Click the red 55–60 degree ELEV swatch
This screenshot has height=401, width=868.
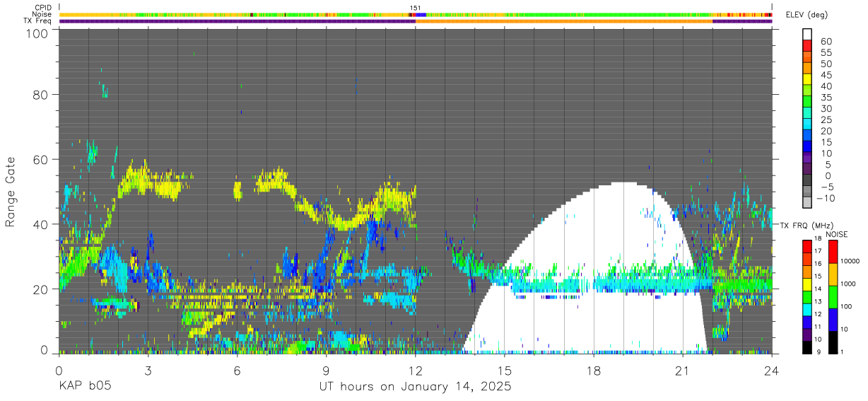(807, 47)
